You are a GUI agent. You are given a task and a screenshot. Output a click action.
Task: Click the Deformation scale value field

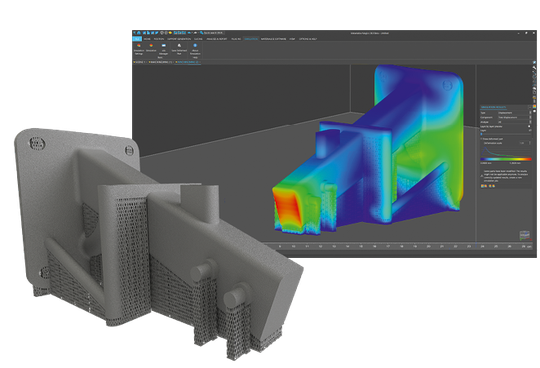coord(525,143)
